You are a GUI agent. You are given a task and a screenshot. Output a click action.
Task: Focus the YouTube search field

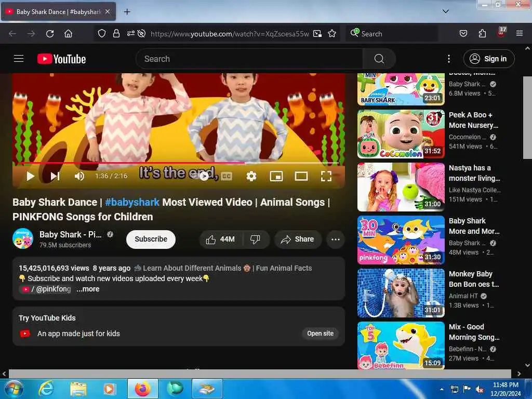pos(249,59)
